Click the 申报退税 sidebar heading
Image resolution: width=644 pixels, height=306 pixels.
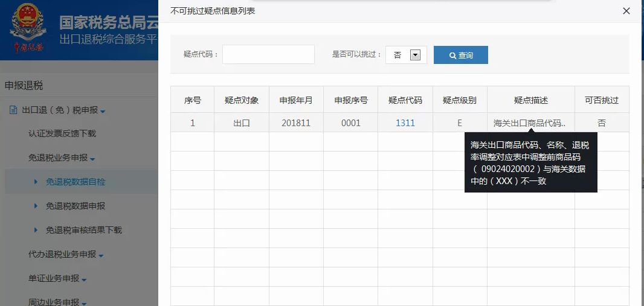24,86
